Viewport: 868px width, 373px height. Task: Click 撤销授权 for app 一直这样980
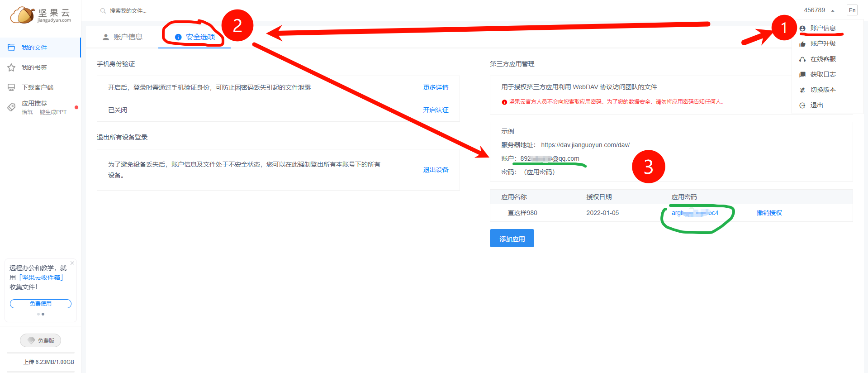point(769,213)
